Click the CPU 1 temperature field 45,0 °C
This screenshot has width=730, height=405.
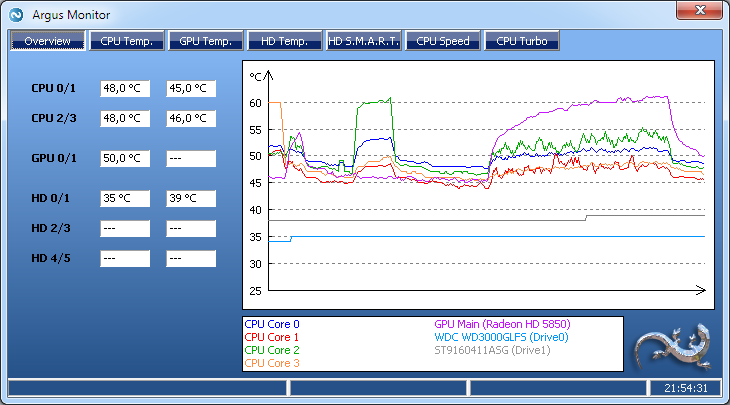(x=191, y=88)
